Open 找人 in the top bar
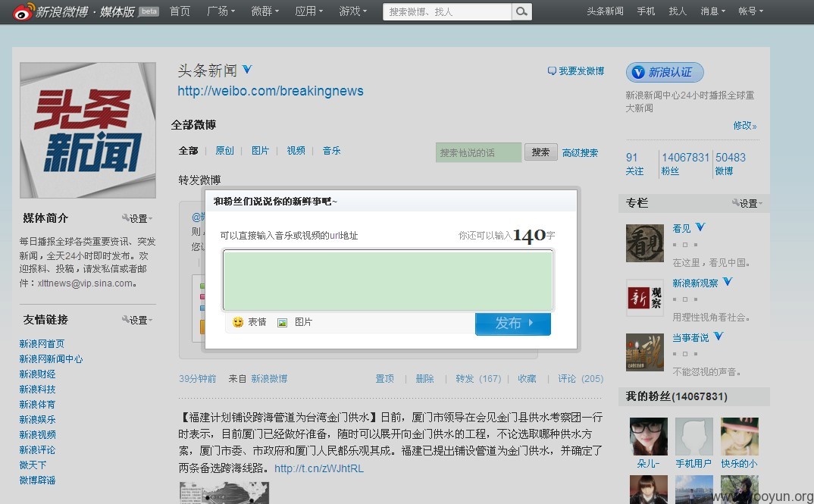Image resolution: width=814 pixels, height=504 pixels. (x=678, y=11)
